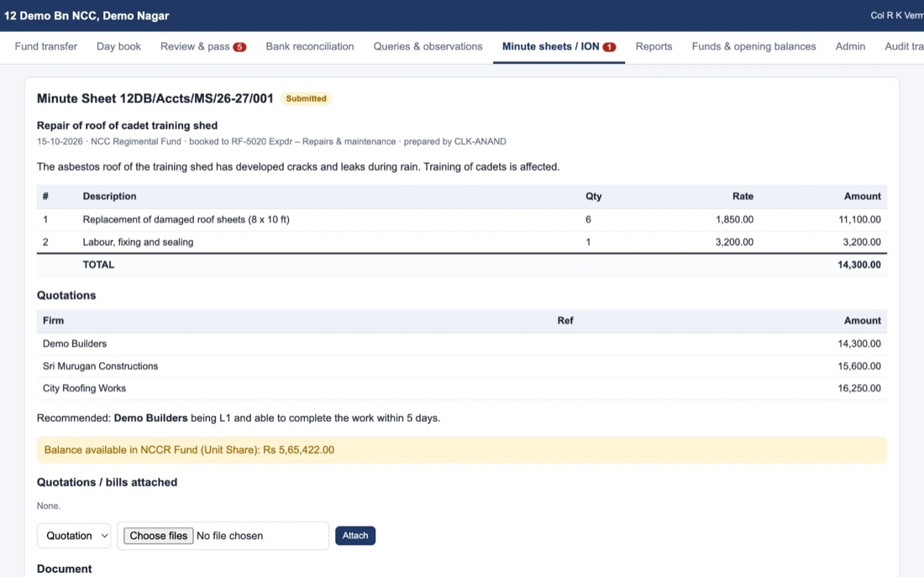The height and width of the screenshot is (577, 924).
Task: Open the Audit trail tab
Action: point(904,46)
